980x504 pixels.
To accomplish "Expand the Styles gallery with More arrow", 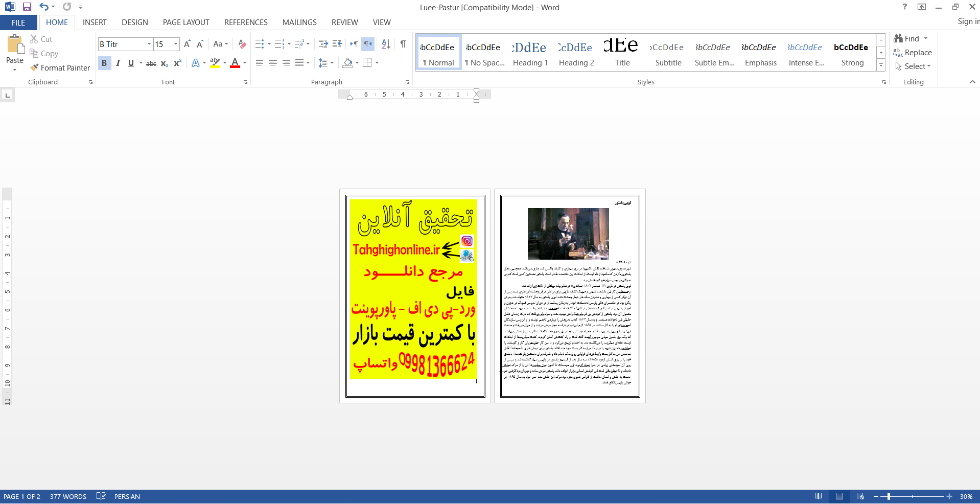I will click(881, 65).
